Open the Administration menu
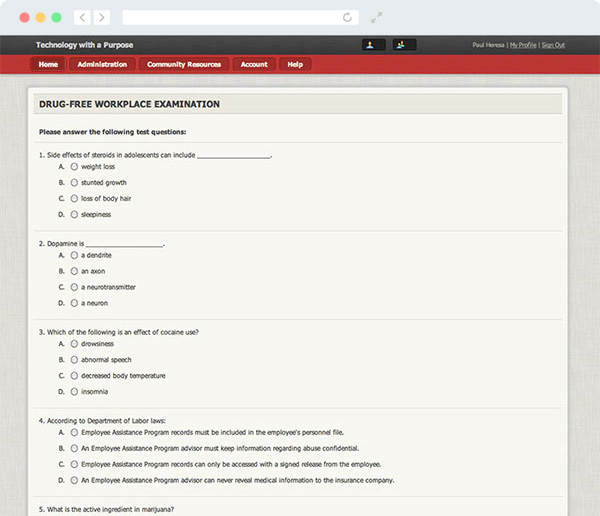 tap(102, 64)
